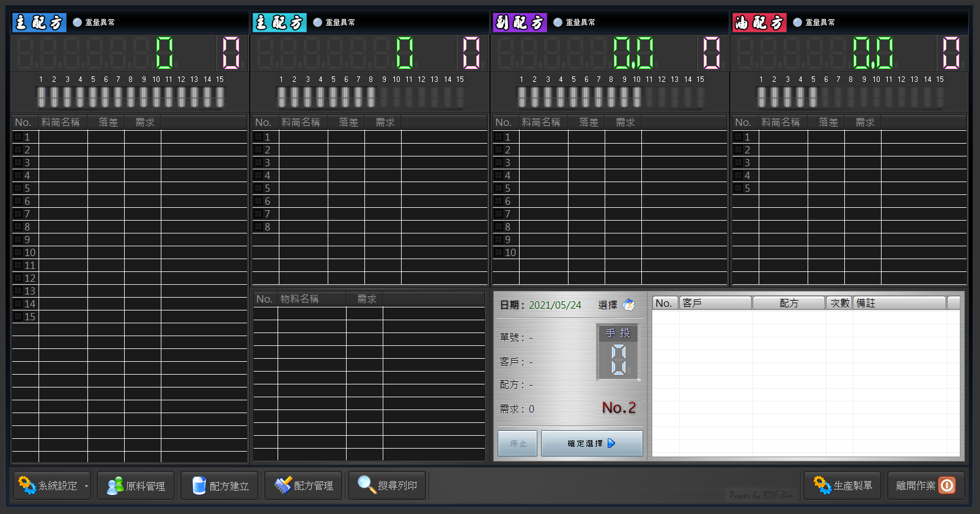980x514 pixels.
Task: Check row 1 checkbox in first 主配方 table
Action: tap(18, 137)
